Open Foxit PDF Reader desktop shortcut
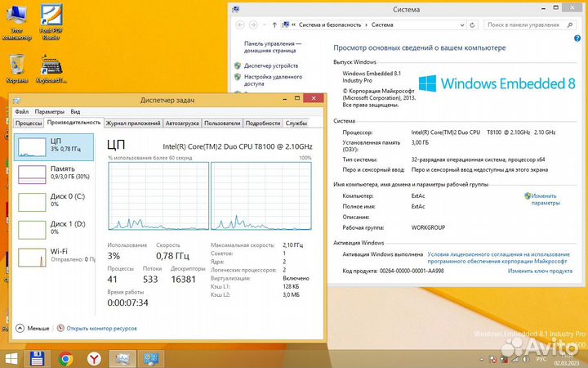The width and height of the screenshot is (588, 368). click(x=51, y=23)
